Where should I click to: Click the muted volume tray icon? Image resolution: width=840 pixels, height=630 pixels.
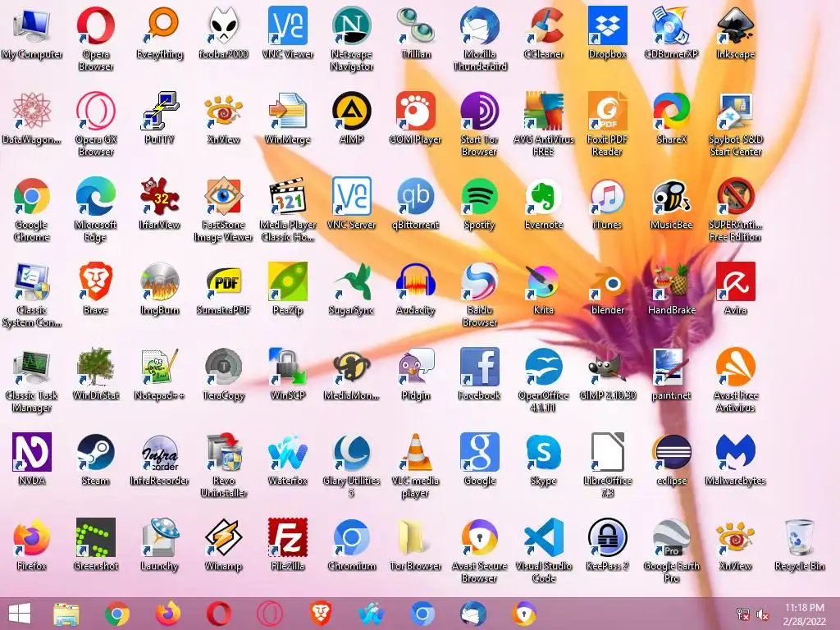pos(763,614)
